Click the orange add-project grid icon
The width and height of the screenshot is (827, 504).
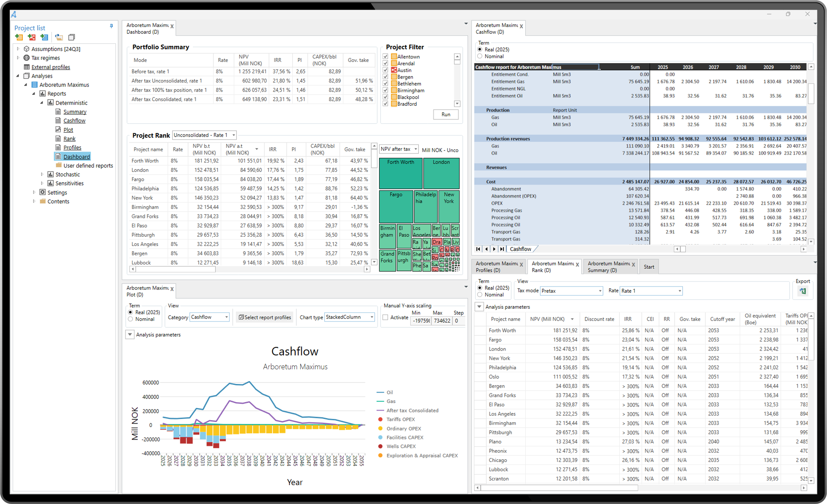tap(19, 37)
